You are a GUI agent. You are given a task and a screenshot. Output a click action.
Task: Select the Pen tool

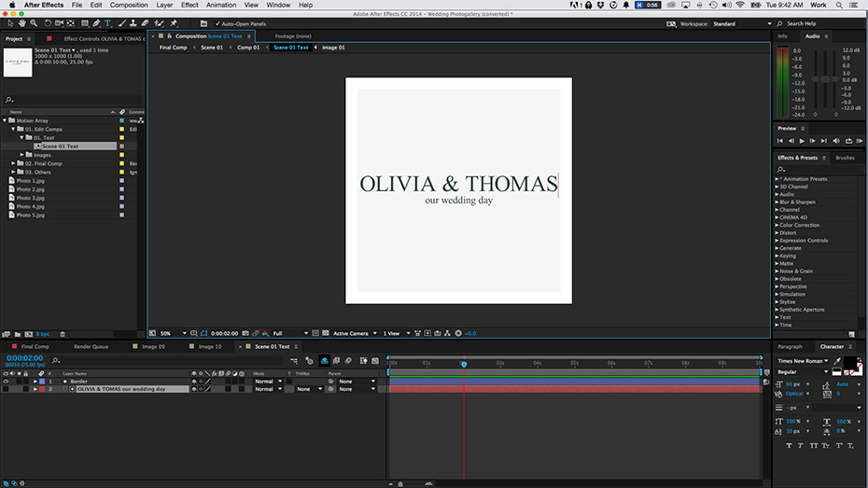97,23
